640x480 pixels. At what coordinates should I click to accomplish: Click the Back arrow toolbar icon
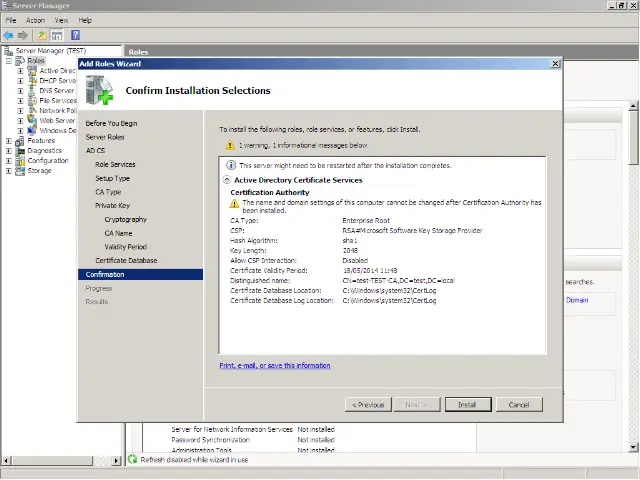(8, 36)
